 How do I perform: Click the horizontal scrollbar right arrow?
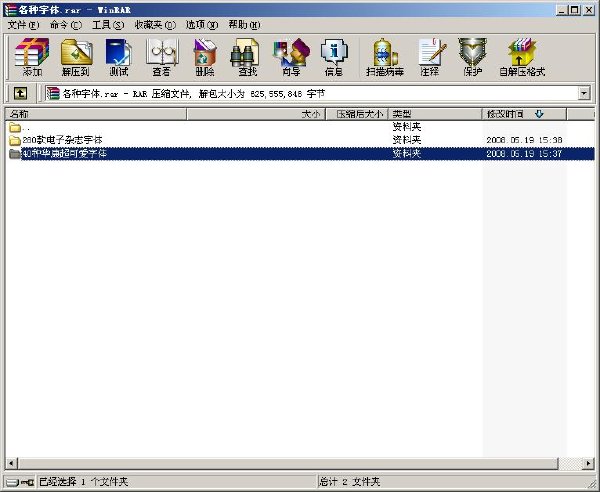pos(588,464)
